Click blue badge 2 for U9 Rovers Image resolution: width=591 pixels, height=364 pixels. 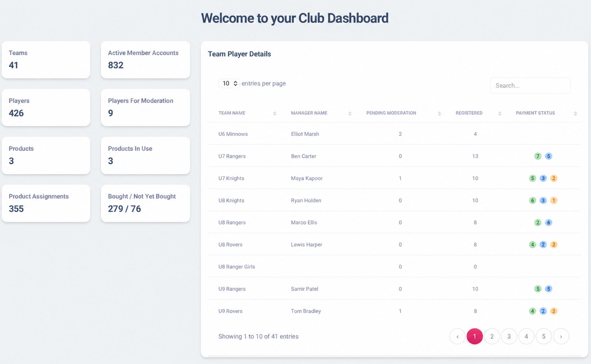(x=543, y=311)
